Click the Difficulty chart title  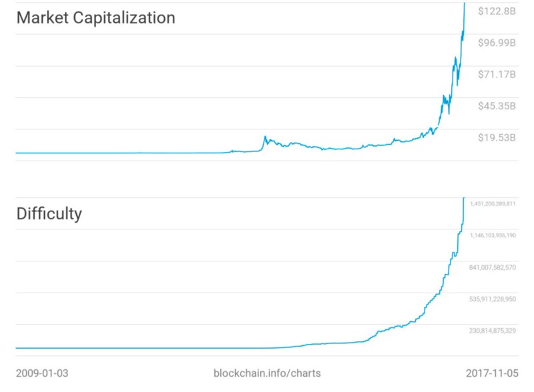pyautogui.click(x=49, y=214)
